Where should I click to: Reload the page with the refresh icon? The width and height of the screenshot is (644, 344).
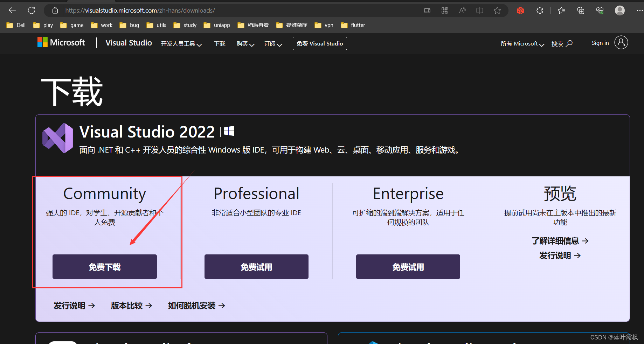click(32, 10)
